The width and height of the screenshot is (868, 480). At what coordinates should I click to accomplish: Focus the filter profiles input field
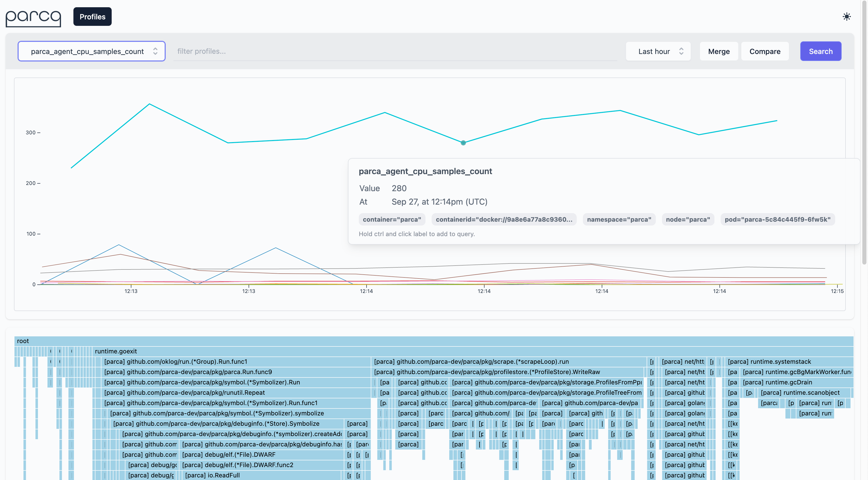point(395,51)
